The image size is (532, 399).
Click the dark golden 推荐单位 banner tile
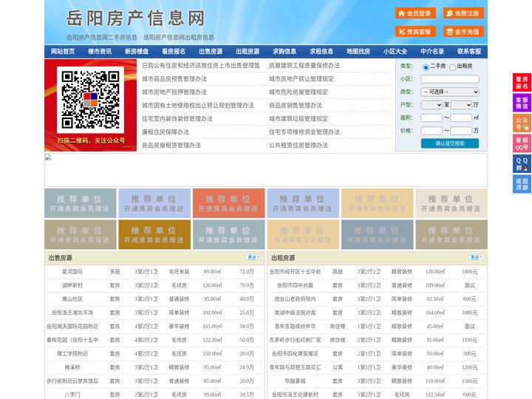154,235
